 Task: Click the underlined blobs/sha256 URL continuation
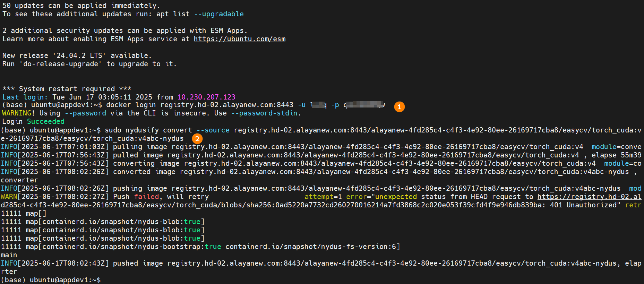(x=136, y=205)
